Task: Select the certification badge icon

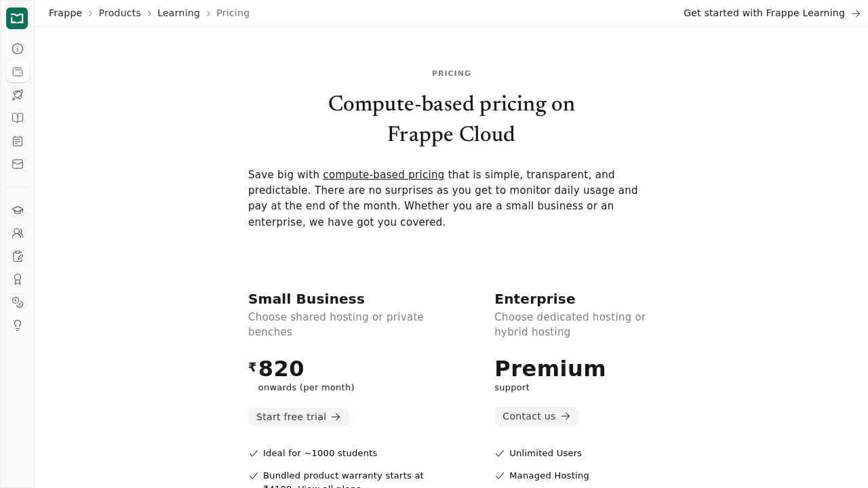Action: (x=17, y=279)
